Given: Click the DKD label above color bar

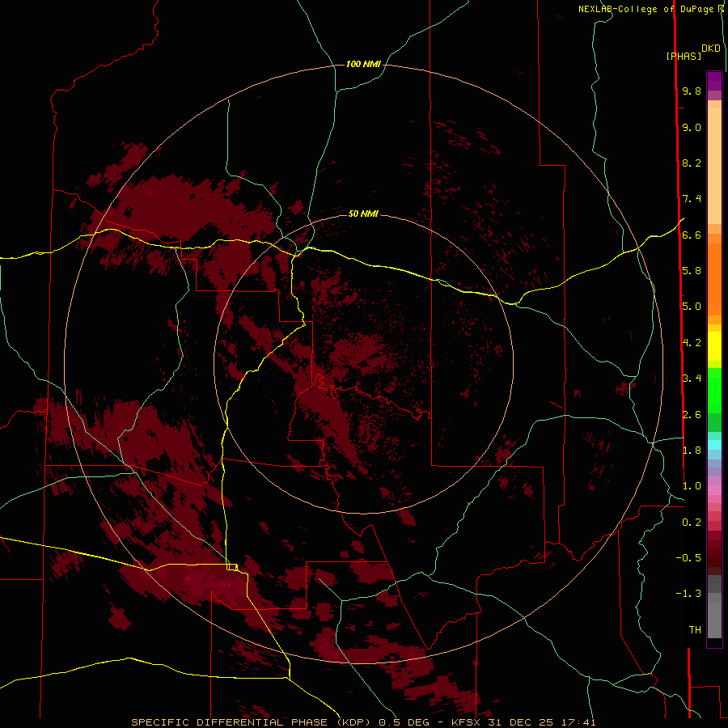Looking at the screenshot, I should pos(711,49).
